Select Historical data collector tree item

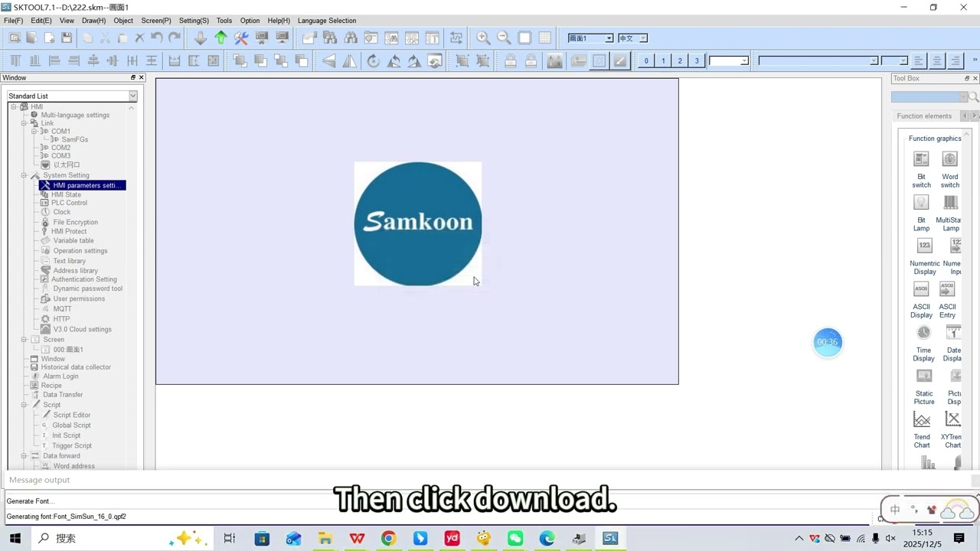click(x=76, y=367)
